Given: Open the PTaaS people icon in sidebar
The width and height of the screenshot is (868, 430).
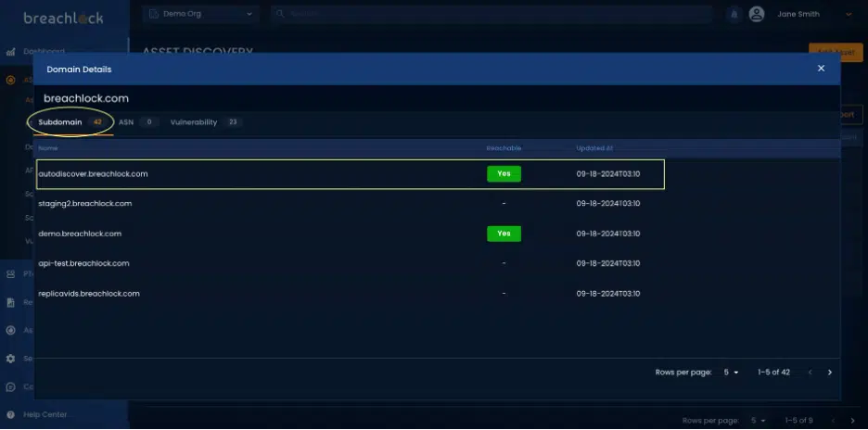Looking at the screenshot, I should click(x=10, y=274).
